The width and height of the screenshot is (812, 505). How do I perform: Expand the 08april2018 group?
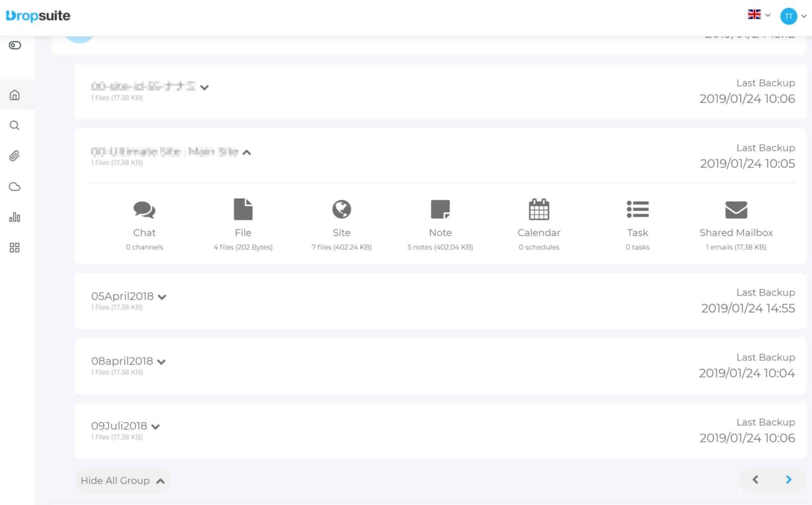162,362
